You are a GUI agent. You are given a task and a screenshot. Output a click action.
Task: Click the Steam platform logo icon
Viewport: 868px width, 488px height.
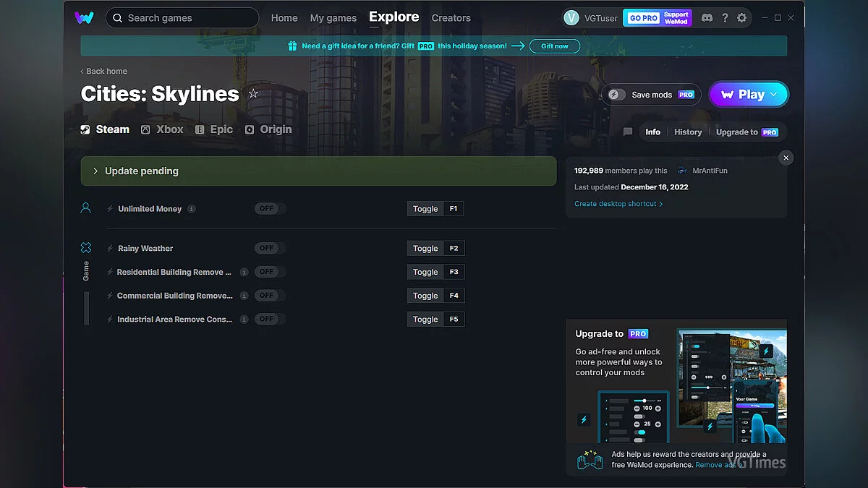click(x=85, y=130)
